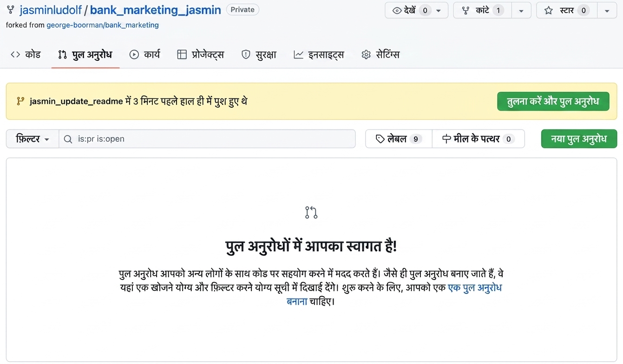Open the प्रोजेक्ट्स tab
The width and height of the screenshot is (623, 364).
point(200,54)
